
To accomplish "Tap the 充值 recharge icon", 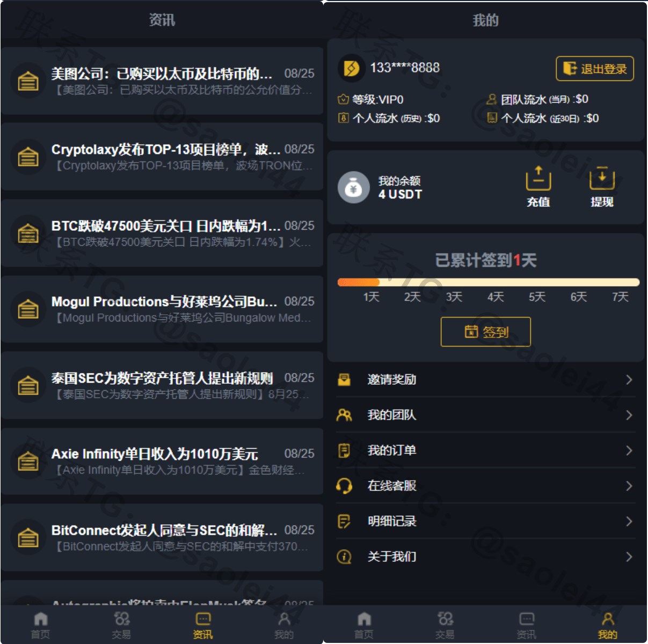I will click(538, 178).
